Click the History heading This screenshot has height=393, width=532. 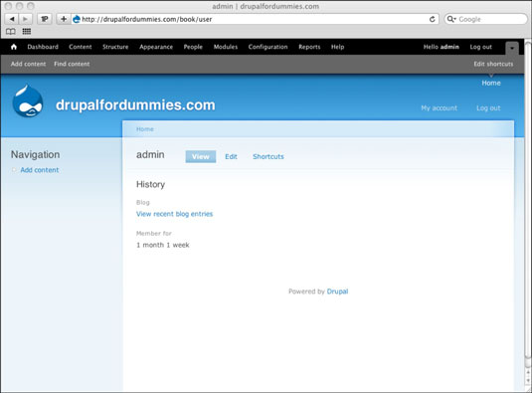[150, 184]
